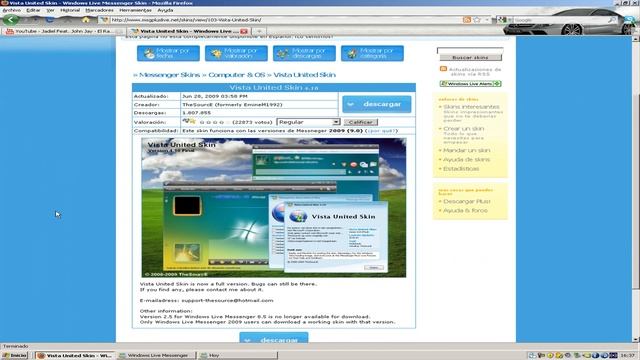This screenshot has width=640, height=360.
Task: Click the Buscar skins button
Action: (470, 58)
